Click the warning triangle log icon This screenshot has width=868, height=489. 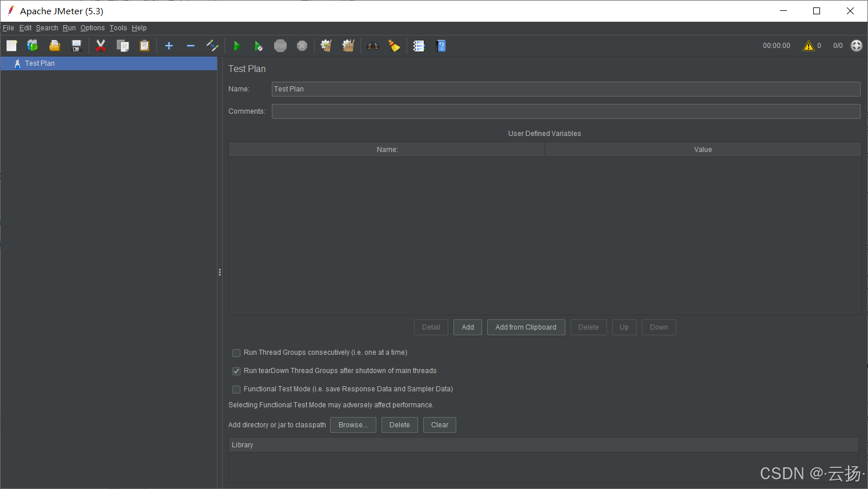point(808,46)
